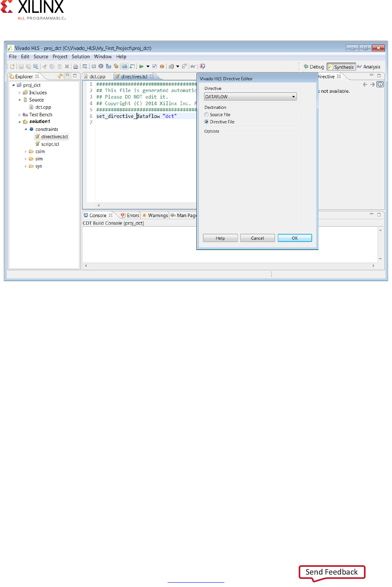Collapse the proj_dct project tree node
The image size is (392, 587).
(13, 85)
